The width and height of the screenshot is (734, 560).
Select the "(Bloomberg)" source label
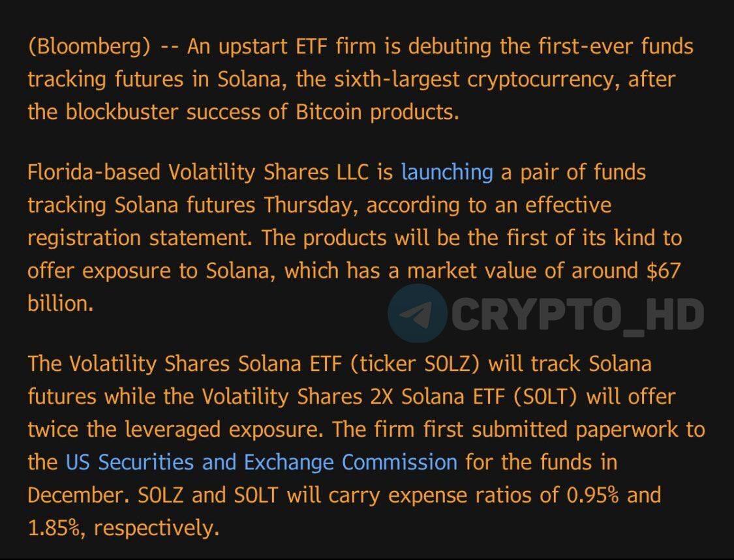(89, 47)
